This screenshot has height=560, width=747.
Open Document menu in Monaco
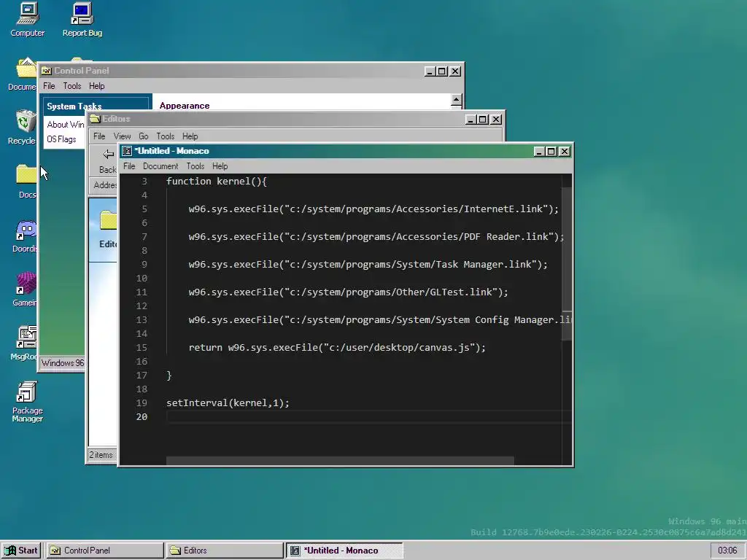pyautogui.click(x=160, y=166)
